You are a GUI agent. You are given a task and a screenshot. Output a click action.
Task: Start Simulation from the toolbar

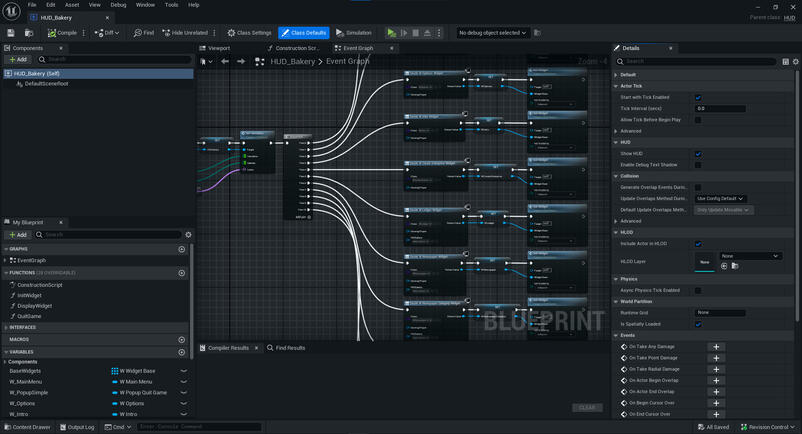pos(353,33)
